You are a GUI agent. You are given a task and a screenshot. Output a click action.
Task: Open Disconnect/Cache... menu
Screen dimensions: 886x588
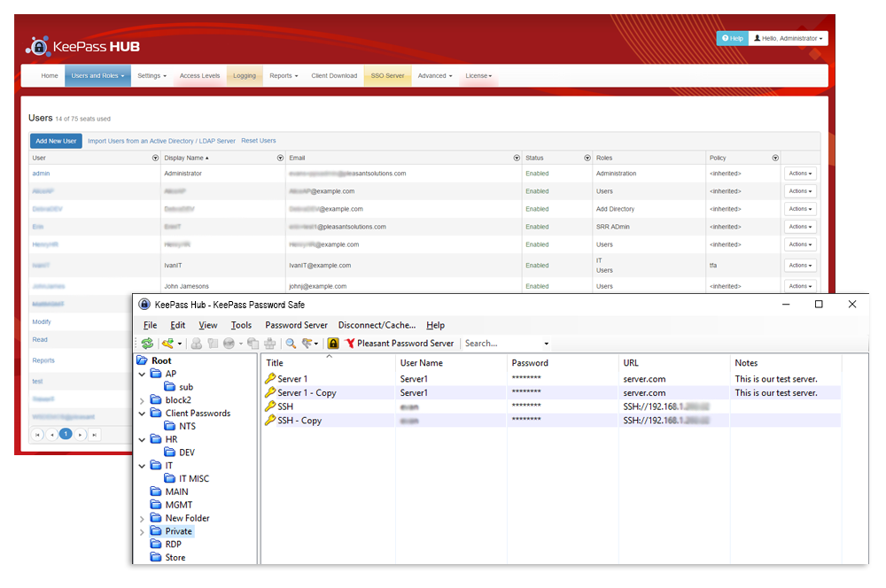click(377, 325)
